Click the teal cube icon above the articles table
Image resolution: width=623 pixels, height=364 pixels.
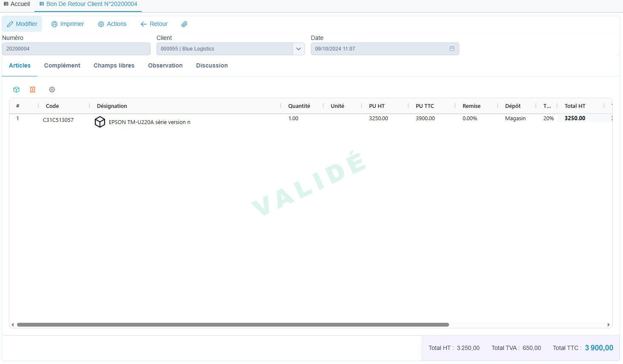16,90
